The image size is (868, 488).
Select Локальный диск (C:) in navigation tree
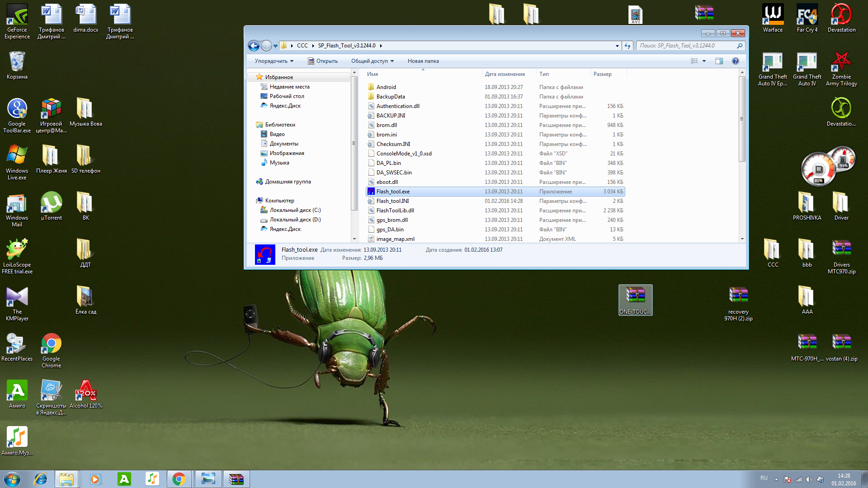(295, 210)
